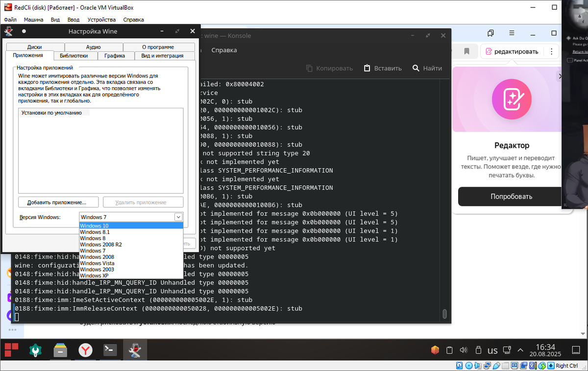
Task: Open Konsole's Справка menu
Action: point(224,50)
